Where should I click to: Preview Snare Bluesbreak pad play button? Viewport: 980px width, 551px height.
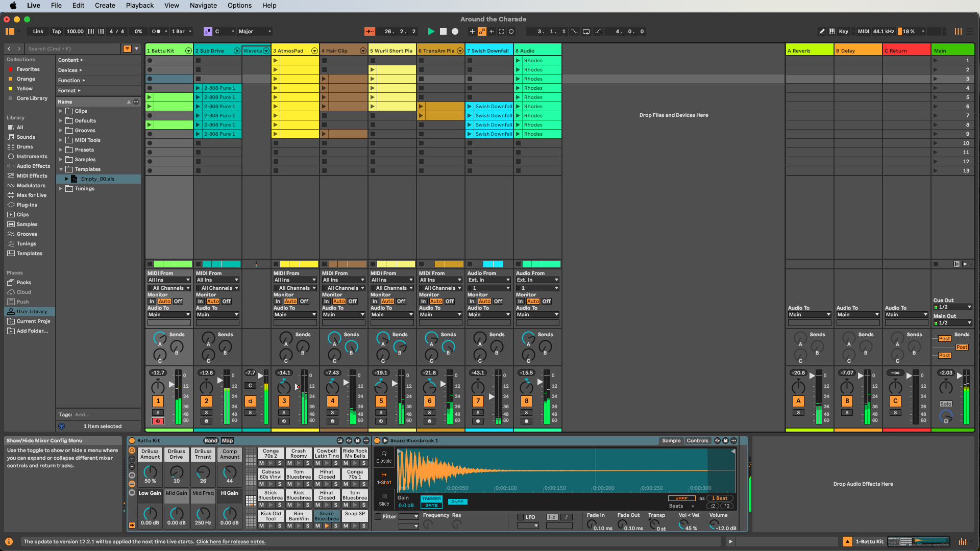pyautogui.click(x=327, y=526)
